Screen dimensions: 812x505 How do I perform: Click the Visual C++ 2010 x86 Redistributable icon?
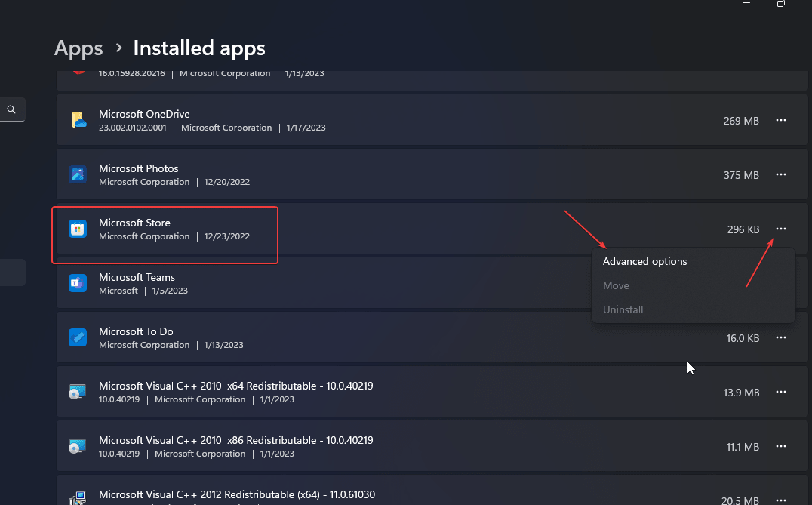point(78,446)
